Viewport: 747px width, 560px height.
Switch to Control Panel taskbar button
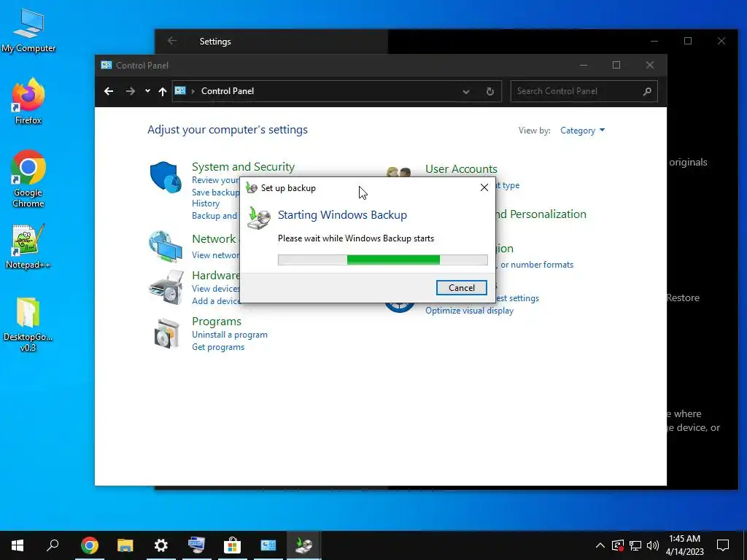pyautogui.click(x=268, y=545)
